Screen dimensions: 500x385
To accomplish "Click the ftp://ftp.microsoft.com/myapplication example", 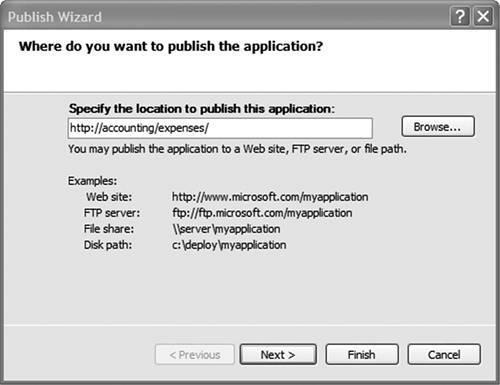I will (x=262, y=213).
